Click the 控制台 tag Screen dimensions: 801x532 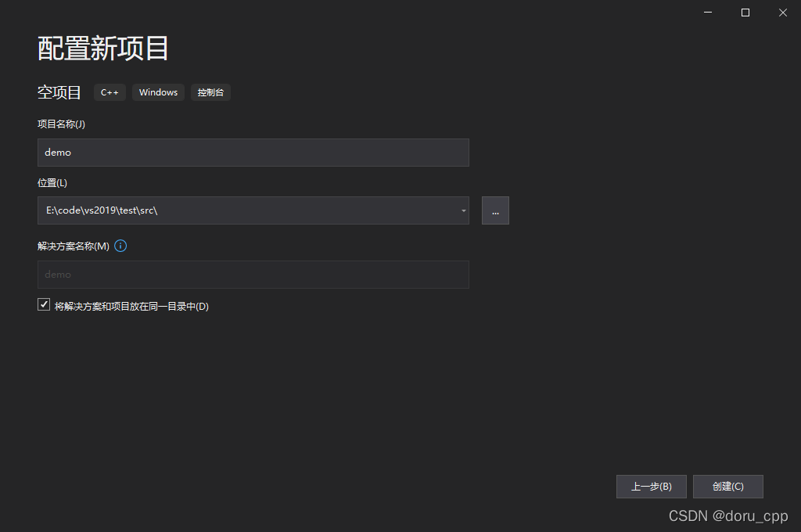pos(210,92)
